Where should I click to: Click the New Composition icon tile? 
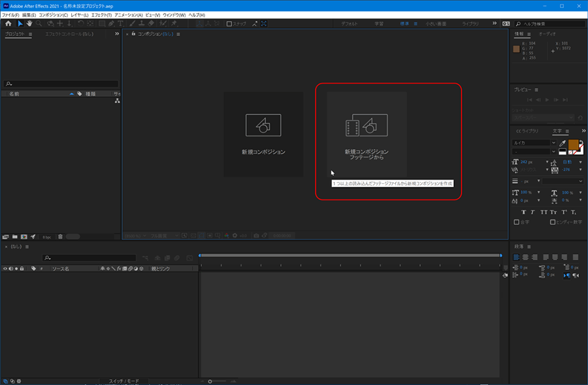point(263,134)
